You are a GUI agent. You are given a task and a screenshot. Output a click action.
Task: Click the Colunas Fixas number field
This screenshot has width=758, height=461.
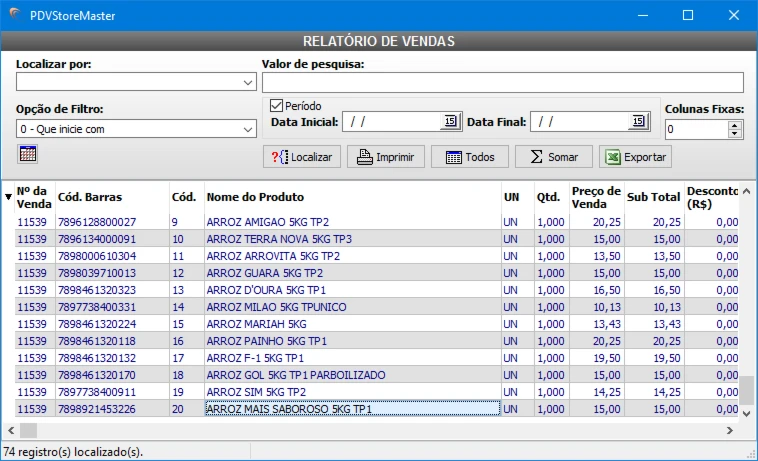pyautogui.click(x=696, y=129)
